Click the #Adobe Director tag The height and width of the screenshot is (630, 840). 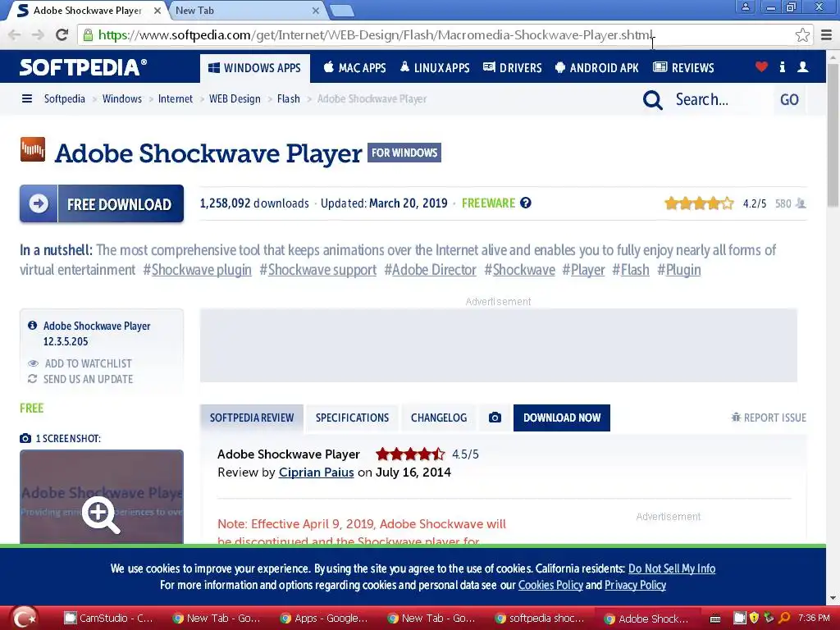click(x=430, y=270)
